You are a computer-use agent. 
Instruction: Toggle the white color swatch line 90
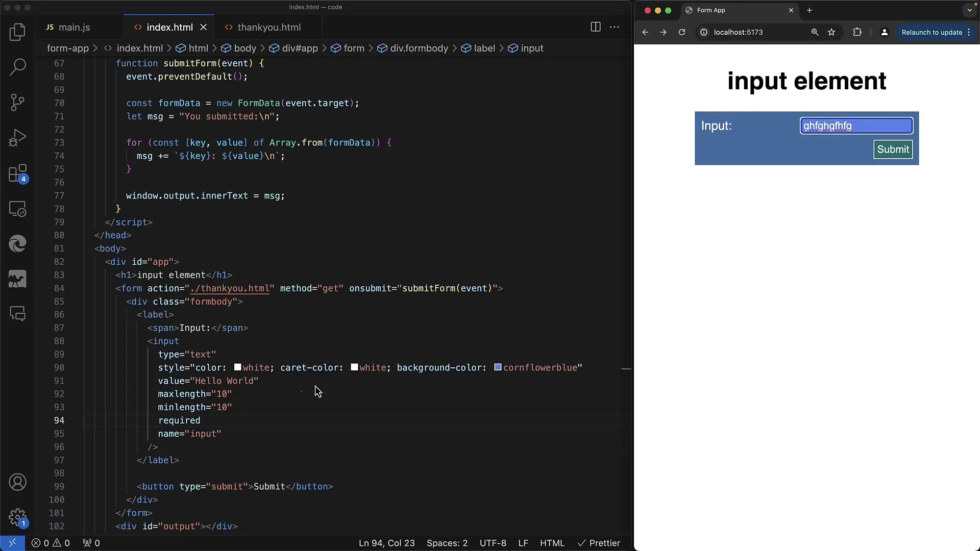click(237, 367)
